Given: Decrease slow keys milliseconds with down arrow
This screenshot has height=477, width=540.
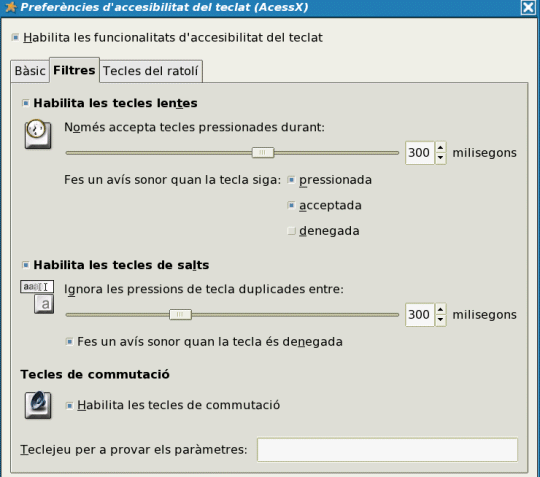Looking at the screenshot, I should [440, 158].
